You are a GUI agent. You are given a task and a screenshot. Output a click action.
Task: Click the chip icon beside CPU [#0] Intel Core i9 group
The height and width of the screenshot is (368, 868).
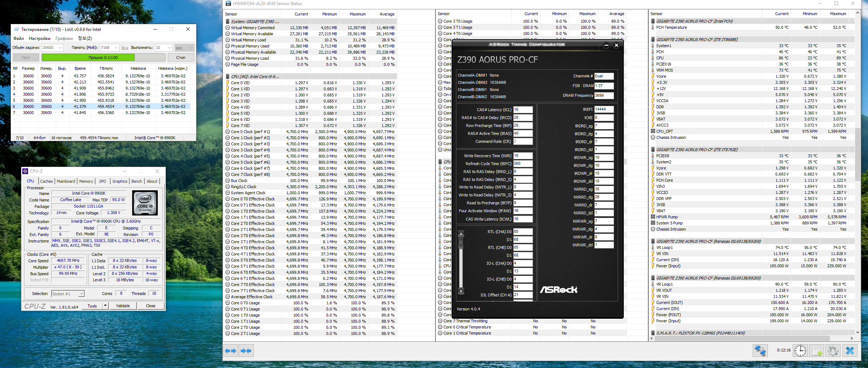pyautogui.click(x=228, y=77)
